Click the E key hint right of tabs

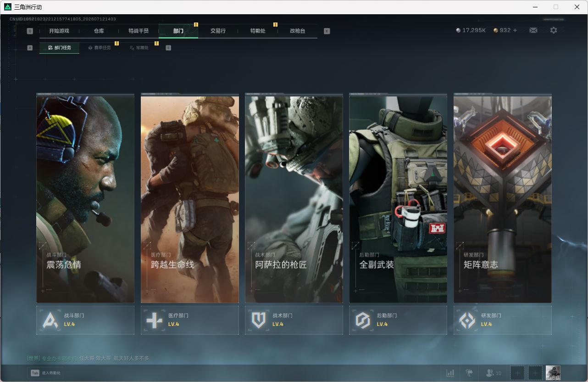327,31
